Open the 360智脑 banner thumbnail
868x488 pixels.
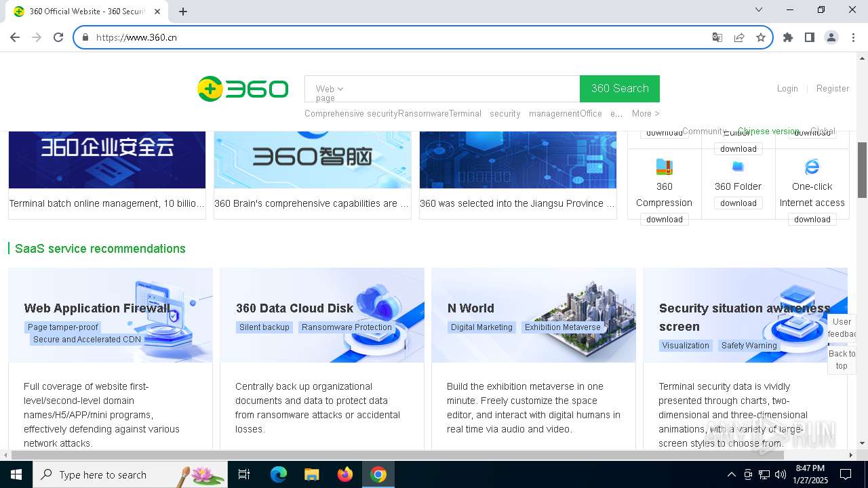313,160
